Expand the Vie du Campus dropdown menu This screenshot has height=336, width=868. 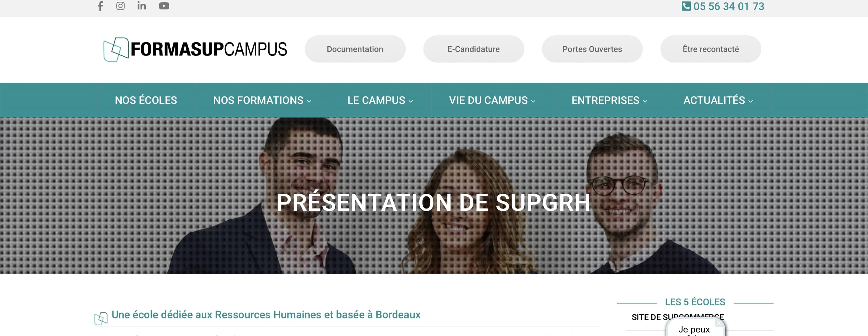pyautogui.click(x=492, y=100)
